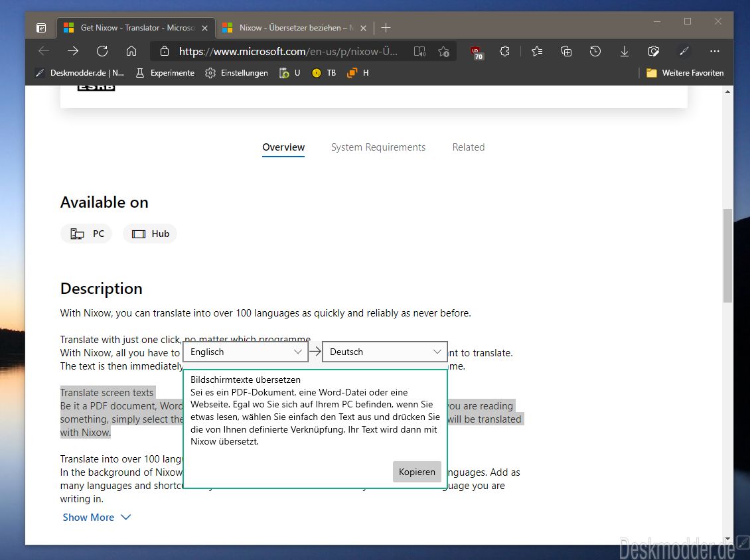Click the address bar URL

click(288, 51)
